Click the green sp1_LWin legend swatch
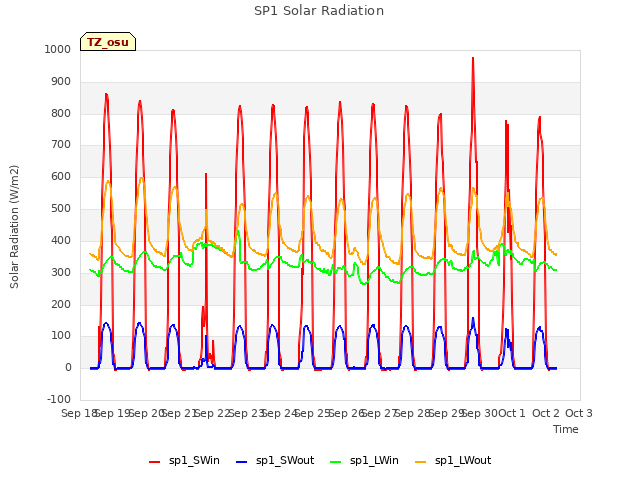640x480 pixels. (336, 462)
